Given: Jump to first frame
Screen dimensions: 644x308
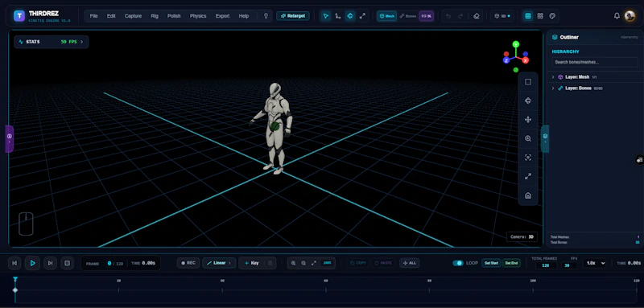Looking at the screenshot, I should click(14, 263).
